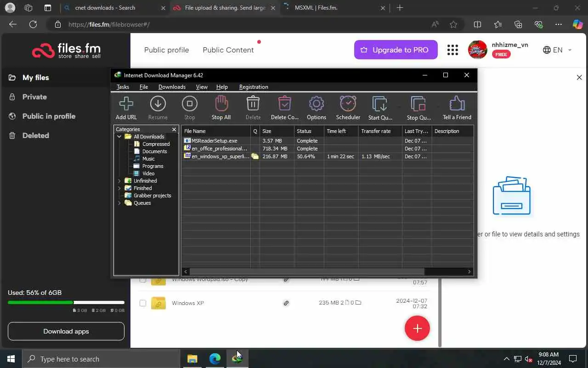This screenshot has height=368, width=588.
Task: Expand the Unfinished tree node
Action: 119,181
